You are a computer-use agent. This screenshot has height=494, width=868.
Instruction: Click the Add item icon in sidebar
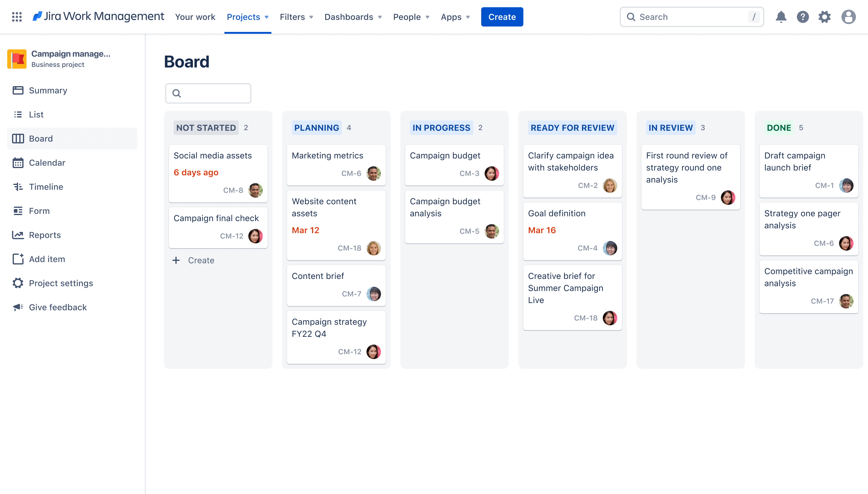click(x=17, y=259)
